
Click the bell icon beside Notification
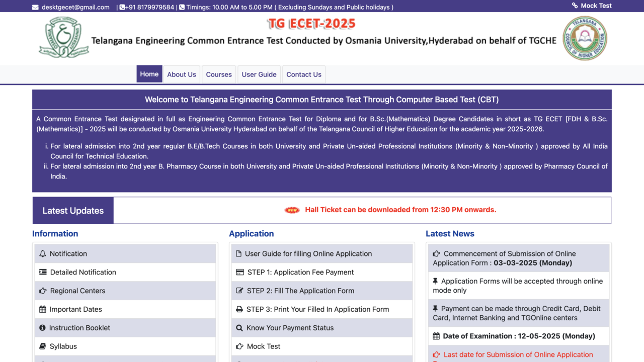pos(43,254)
